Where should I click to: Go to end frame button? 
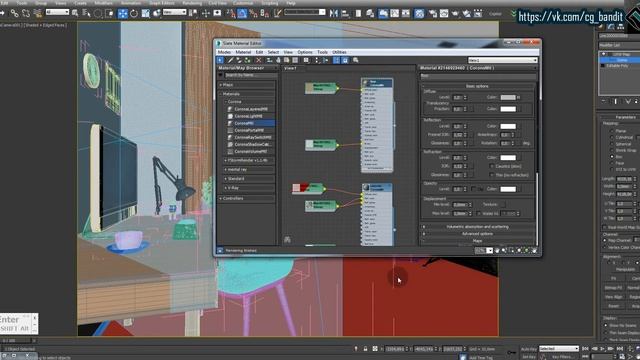click(x=620, y=349)
